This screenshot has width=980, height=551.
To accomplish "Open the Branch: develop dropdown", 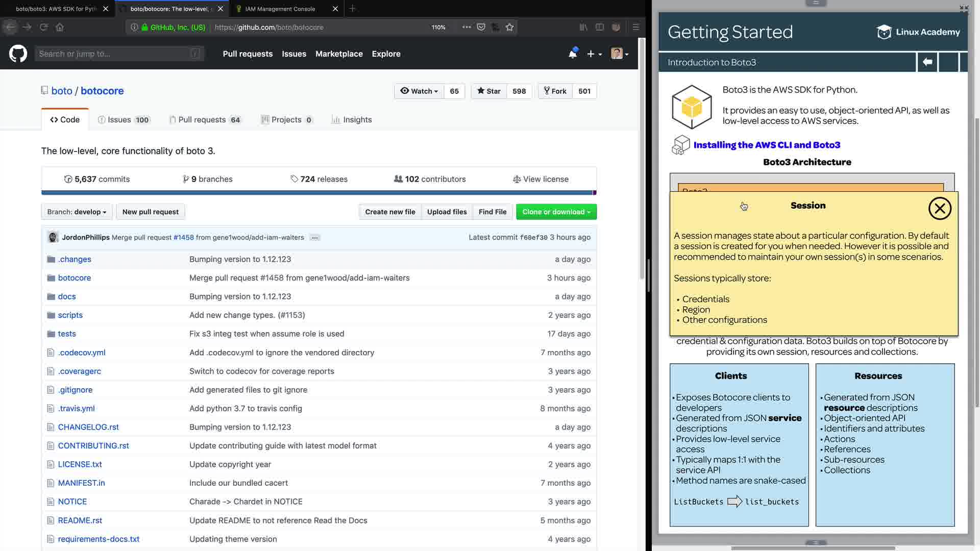I will [x=77, y=212].
